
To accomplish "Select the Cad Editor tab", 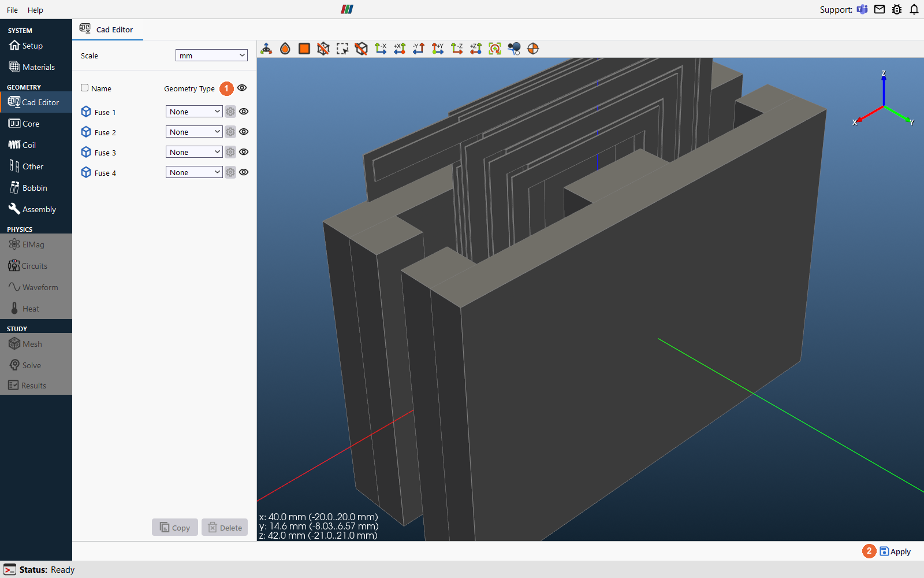I will [107, 29].
